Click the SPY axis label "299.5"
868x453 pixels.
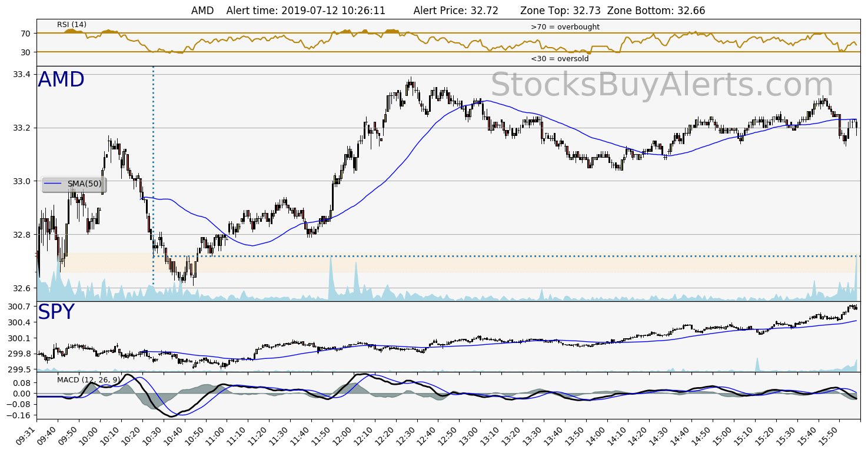point(19,369)
